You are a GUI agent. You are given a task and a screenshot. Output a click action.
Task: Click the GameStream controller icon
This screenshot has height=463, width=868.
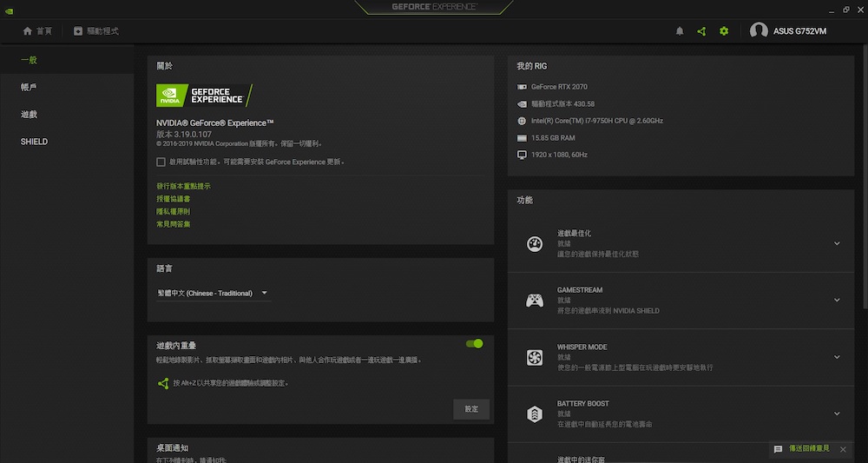tap(535, 301)
